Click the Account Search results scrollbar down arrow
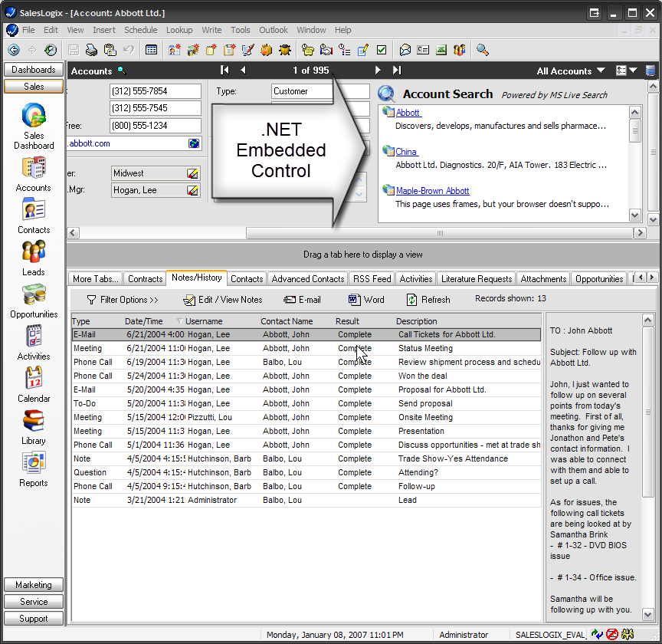The width and height of the screenshot is (662, 644). 634,215
